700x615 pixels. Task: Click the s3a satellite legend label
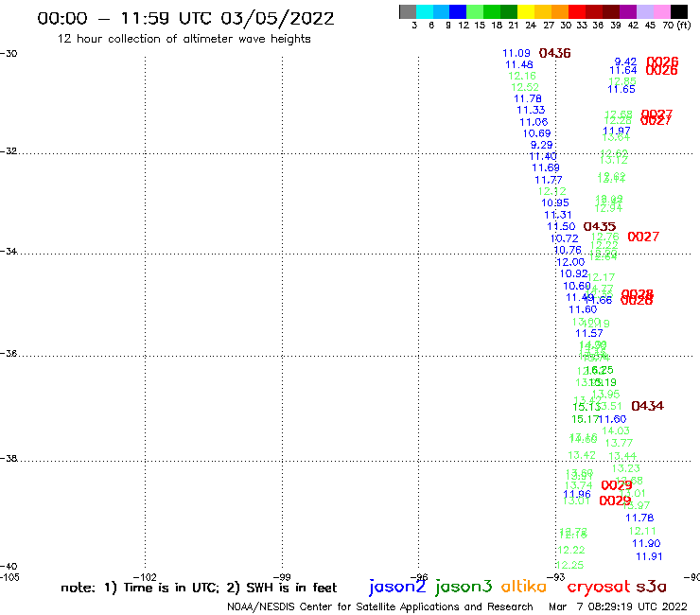point(651,587)
